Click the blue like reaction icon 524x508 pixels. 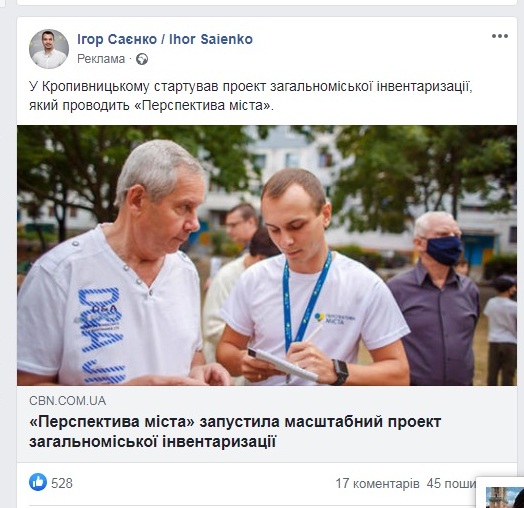[38, 482]
